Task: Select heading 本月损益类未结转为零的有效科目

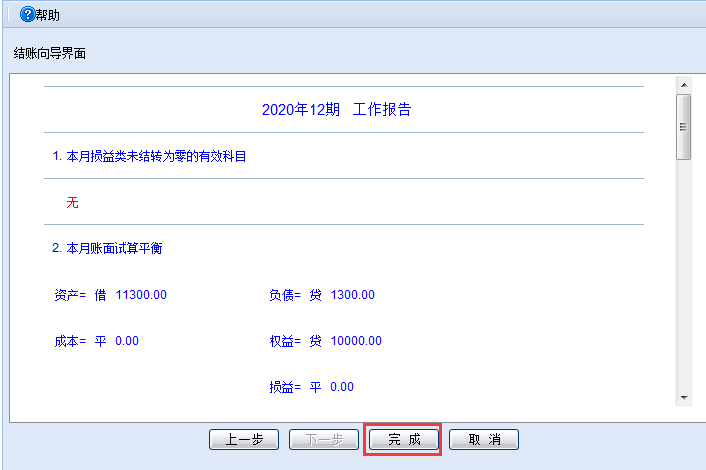Action: point(156,156)
